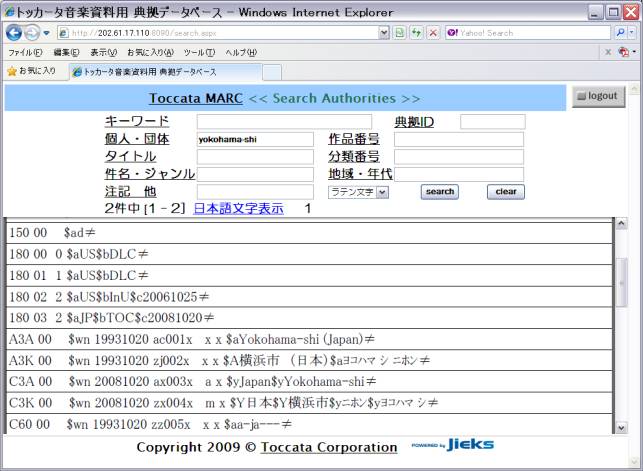
Task: Click the browser Forward arrow button
Action: point(32,33)
